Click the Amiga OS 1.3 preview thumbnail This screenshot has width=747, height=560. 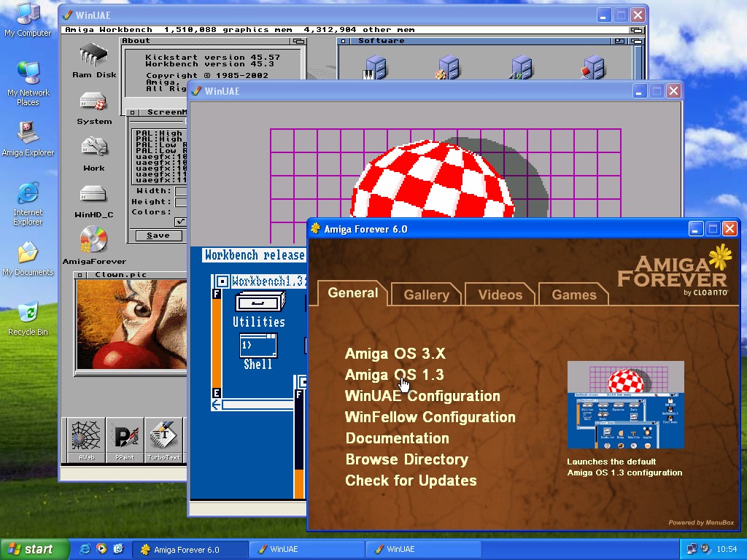point(625,405)
